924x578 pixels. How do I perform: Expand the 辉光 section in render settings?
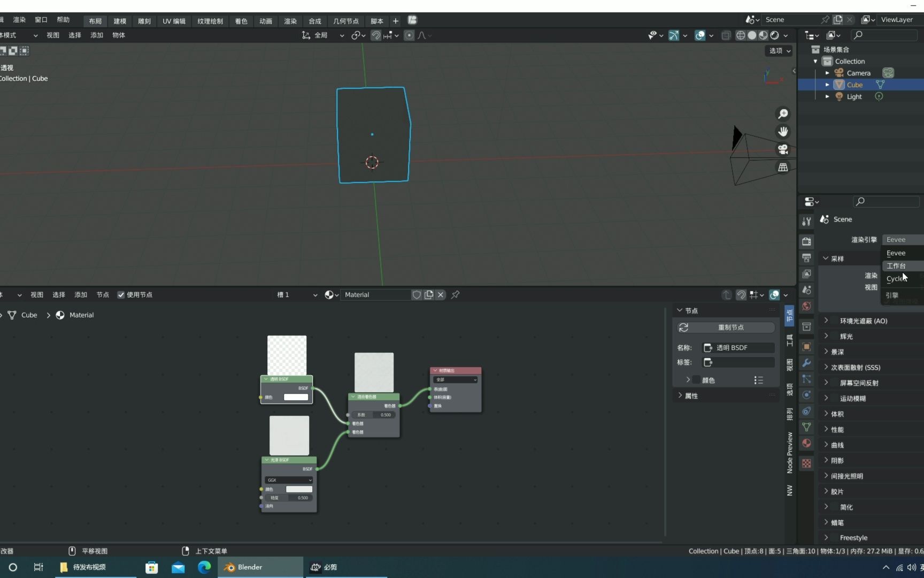tap(846, 336)
